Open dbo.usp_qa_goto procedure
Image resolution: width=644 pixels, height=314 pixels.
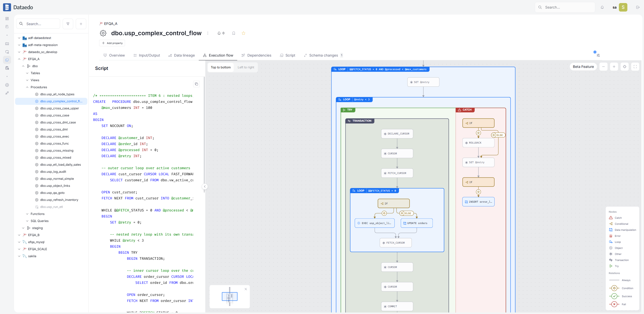click(52, 193)
